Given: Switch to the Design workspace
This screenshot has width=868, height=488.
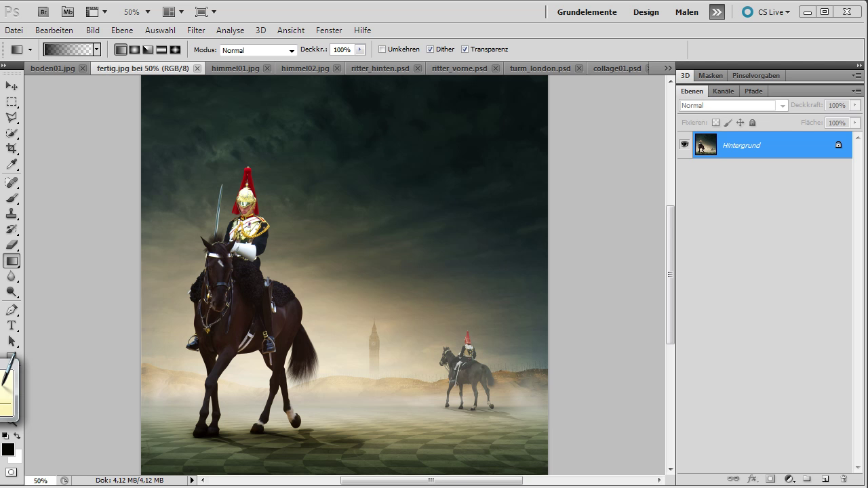Looking at the screenshot, I should point(646,12).
